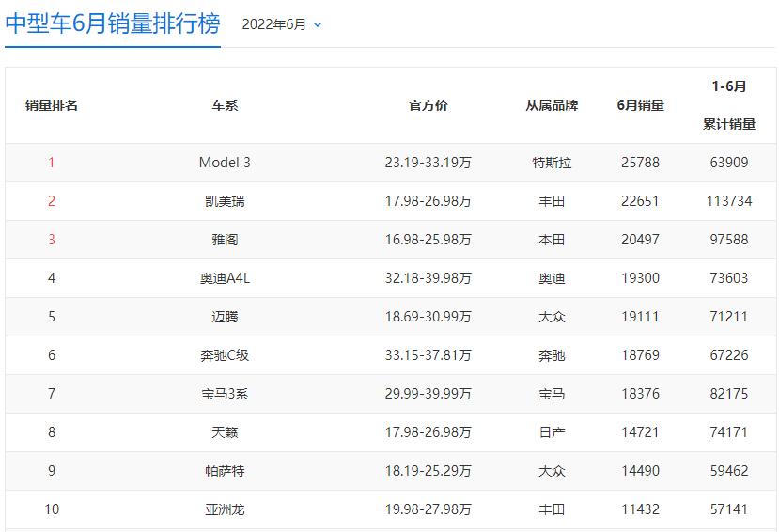
Task: Click price 17.98-26.98万 in 天籁 row
Action: tap(428, 432)
